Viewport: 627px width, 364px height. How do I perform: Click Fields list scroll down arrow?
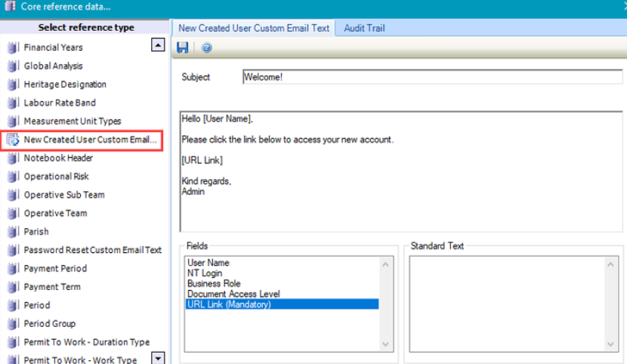tap(386, 344)
